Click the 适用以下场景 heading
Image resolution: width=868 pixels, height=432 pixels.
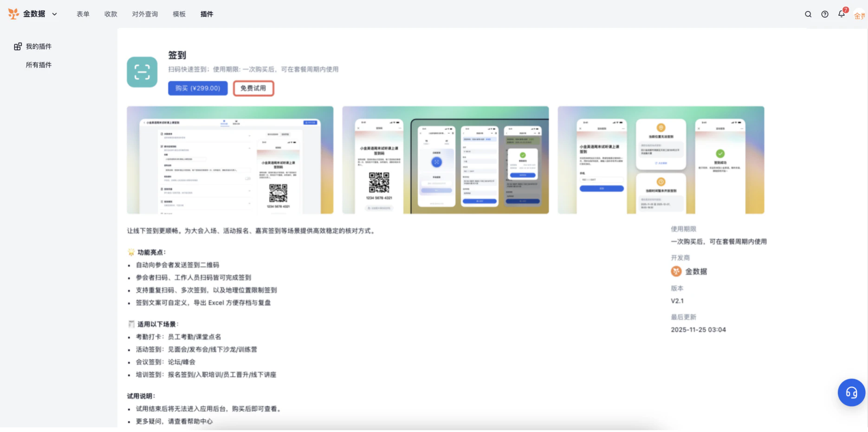(158, 324)
